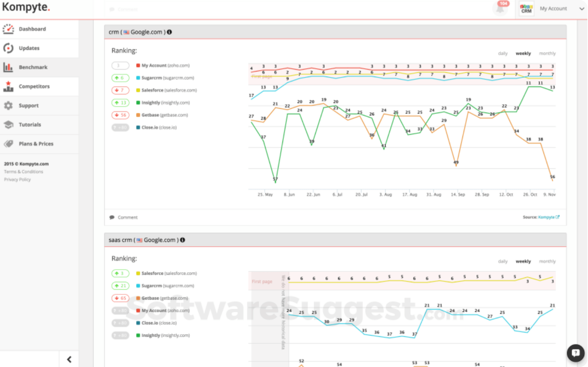Open the help chat bubble button

(x=575, y=353)
